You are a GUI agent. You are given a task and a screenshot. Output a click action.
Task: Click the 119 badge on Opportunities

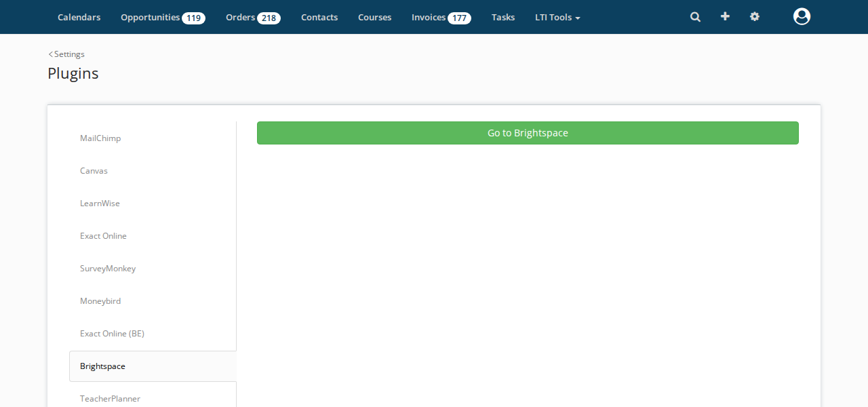(x=193, y=18)
